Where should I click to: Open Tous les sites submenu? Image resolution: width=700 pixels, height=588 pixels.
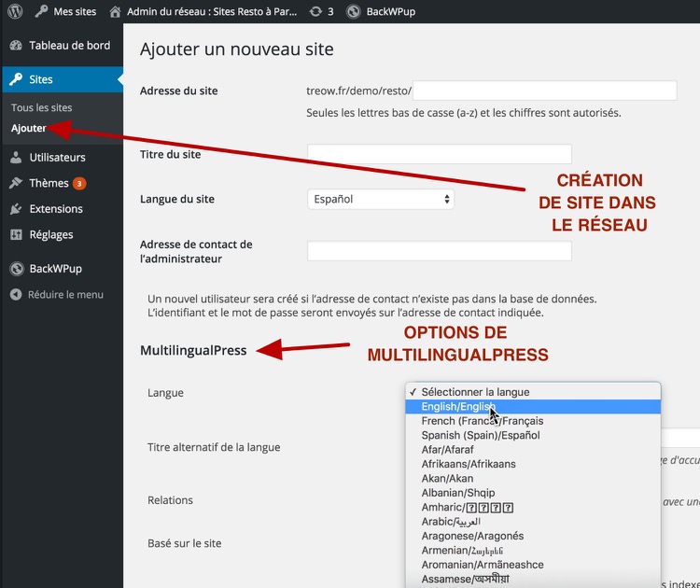[x=41, y=107]
